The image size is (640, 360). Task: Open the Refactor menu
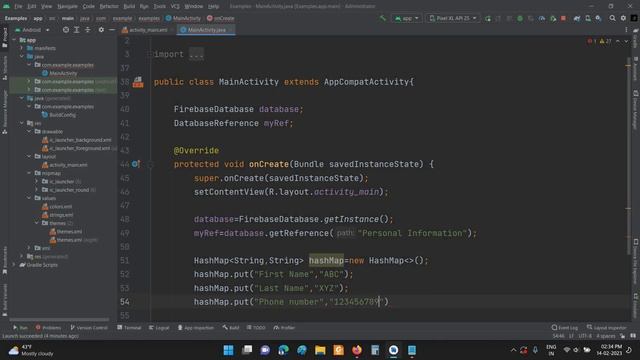109,6
